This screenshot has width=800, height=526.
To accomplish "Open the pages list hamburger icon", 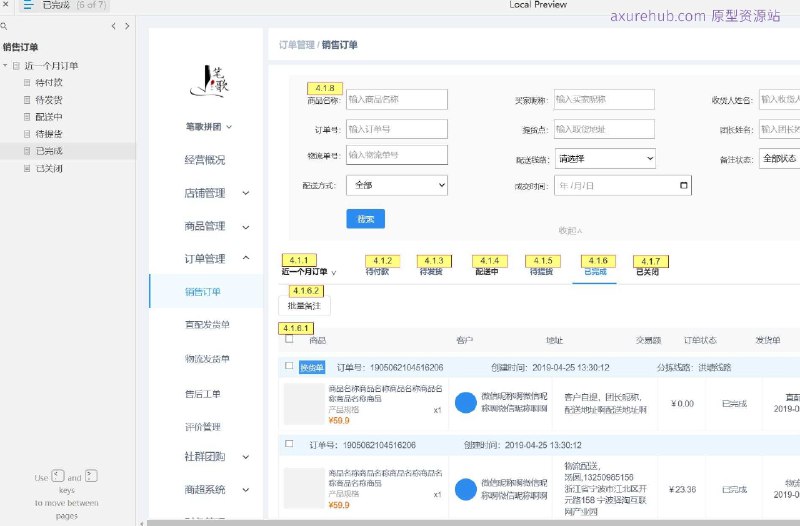I will [x=28, y=5].
